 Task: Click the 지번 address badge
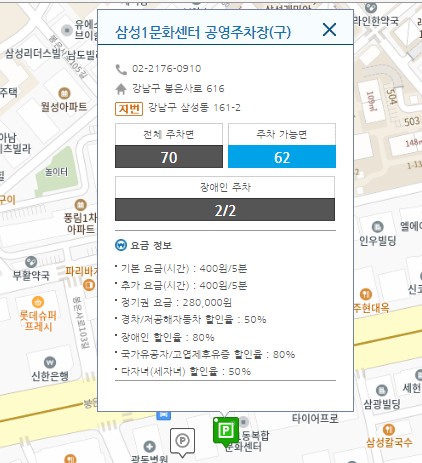pos(129,109)
